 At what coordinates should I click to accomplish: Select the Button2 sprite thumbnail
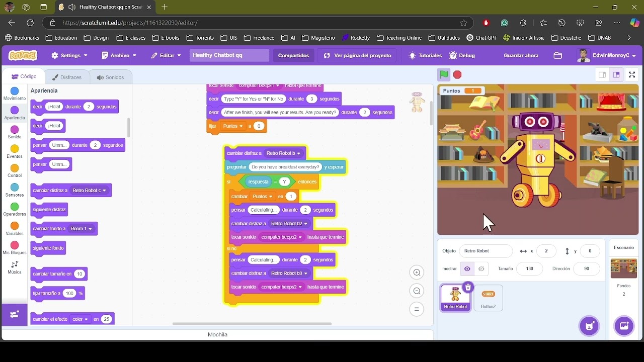point(488,298)
